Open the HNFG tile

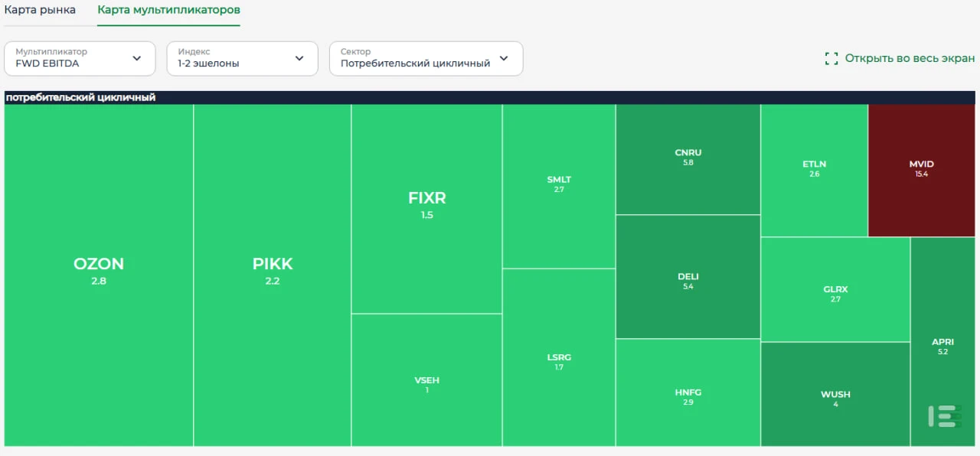coord(688,392)
